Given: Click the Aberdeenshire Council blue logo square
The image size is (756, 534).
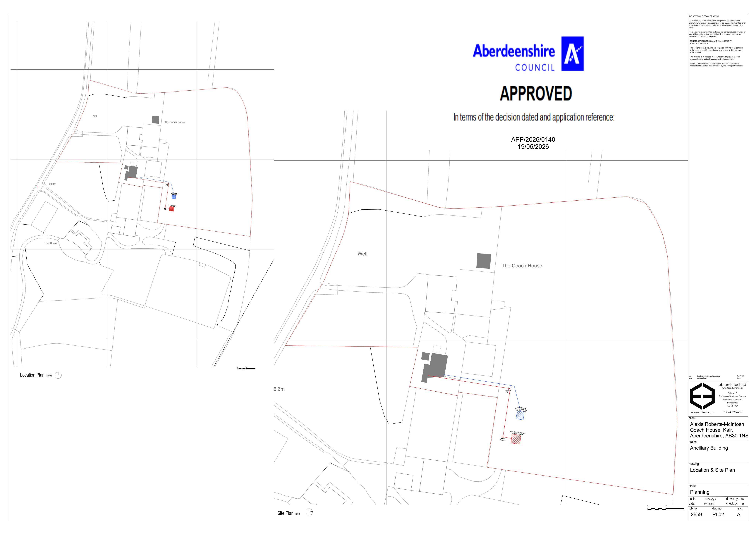Looking at the screenshot, I should pyautogui.click(x=573, y=54).
